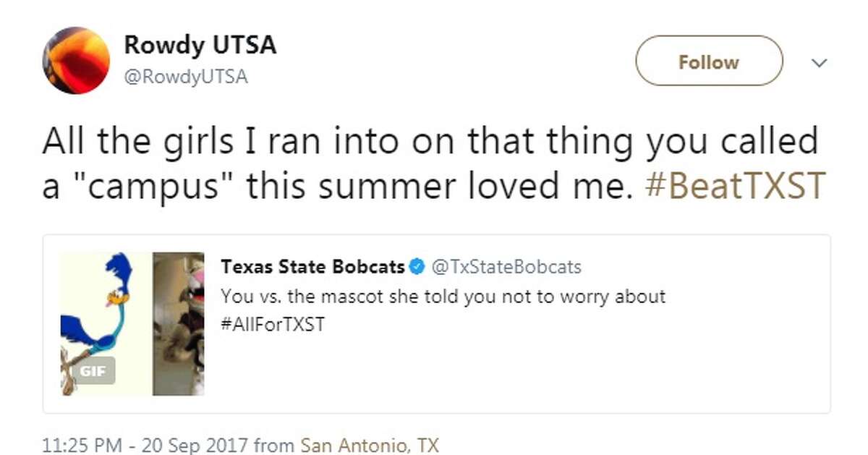868x455 pixels.
Task: Click the blue verified badge beside Texas State Bobcats
Action: coord(417,266)
